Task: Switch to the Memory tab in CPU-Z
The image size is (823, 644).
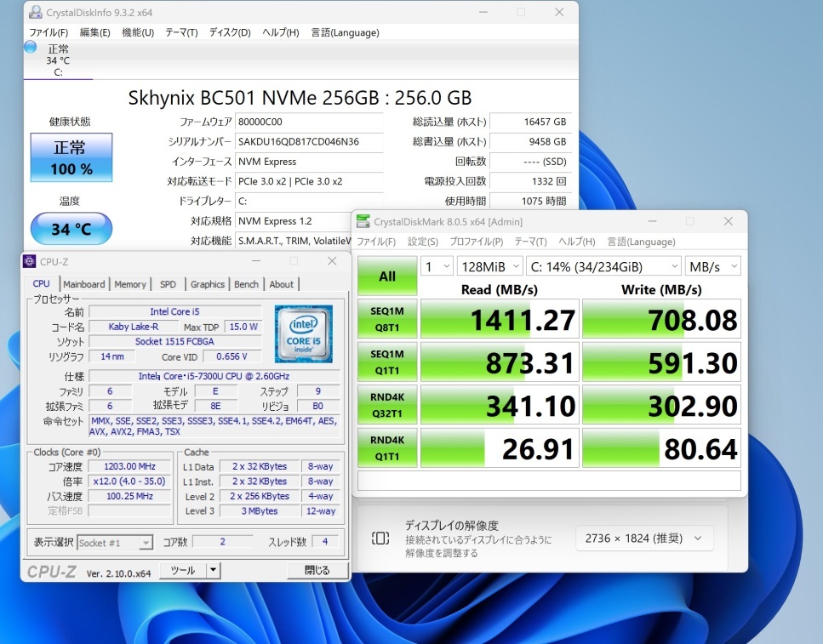Action: 130,284
